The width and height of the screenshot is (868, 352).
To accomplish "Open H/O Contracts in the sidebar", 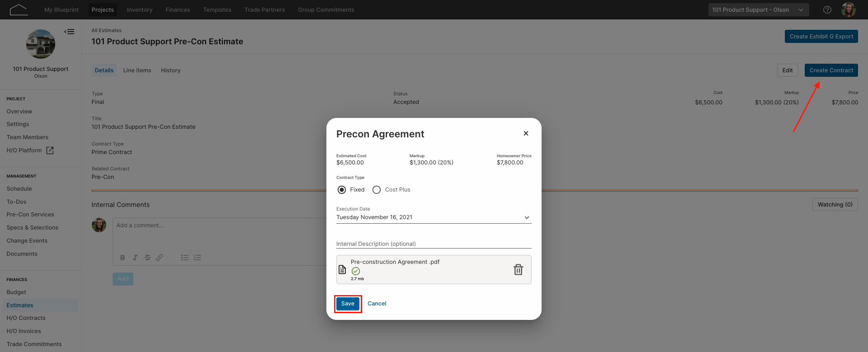I will pos(26,318).
